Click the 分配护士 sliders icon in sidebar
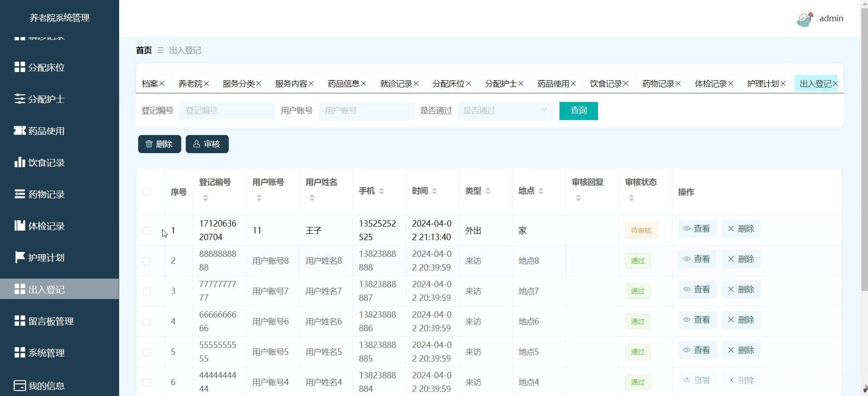Image resolution: width=868 pixels, height=396 pixels. [19, 99]
